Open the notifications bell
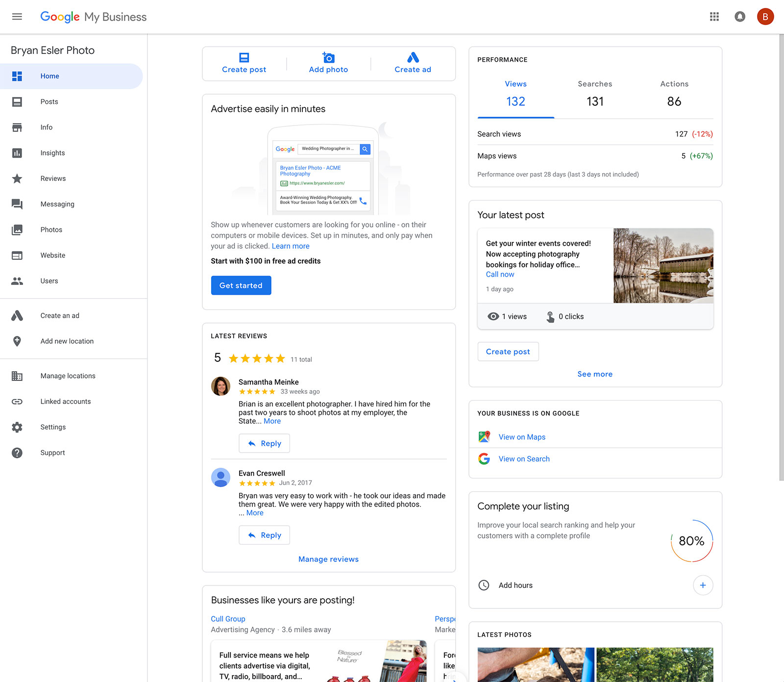The height and width of the screenshot is (682, 784). coord(740,17)
